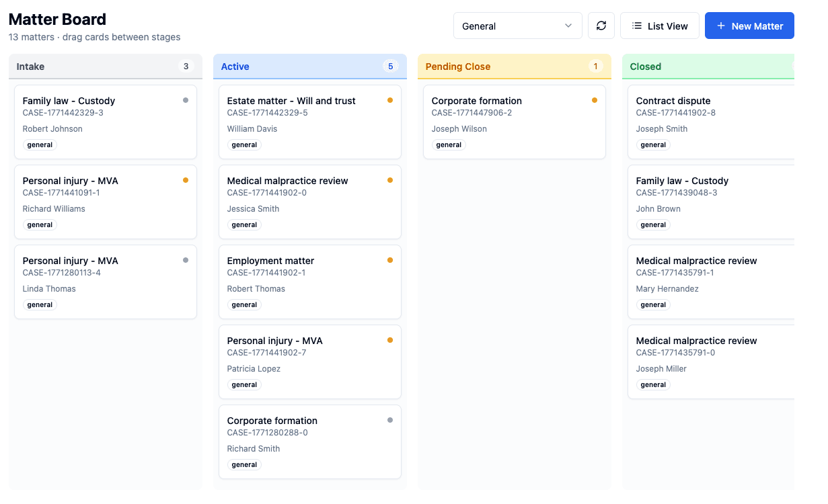Screen dimensions: 828x504
Task: Click the amber dot on Corporate formation pending card
Action: coord(595,99)
